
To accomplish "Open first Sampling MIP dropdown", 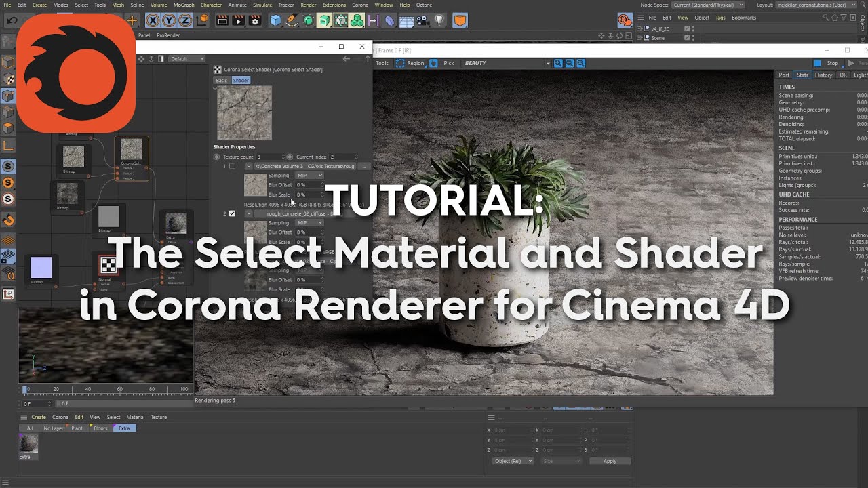I will pos(310,176).
